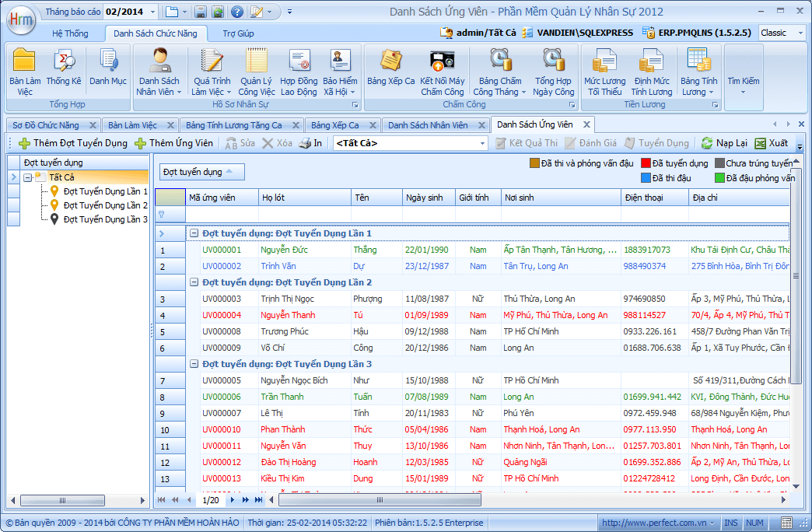This screenshot has height=532, width=812.
Task: Open the Bàn Làm Việc ribbon icon
Action: coord(25,72)
